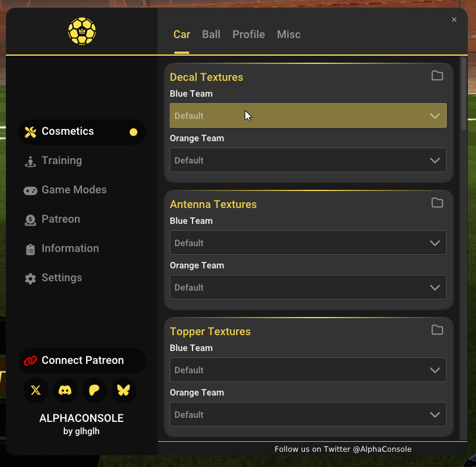Select the Misc tab
The width and height of the screenshot is (476, 467).
(289, 35)
